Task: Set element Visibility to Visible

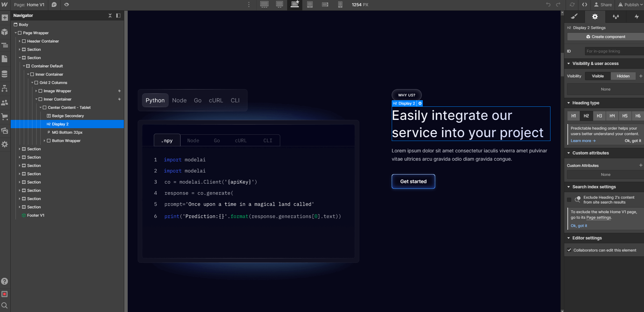Action: coord(597,76)
